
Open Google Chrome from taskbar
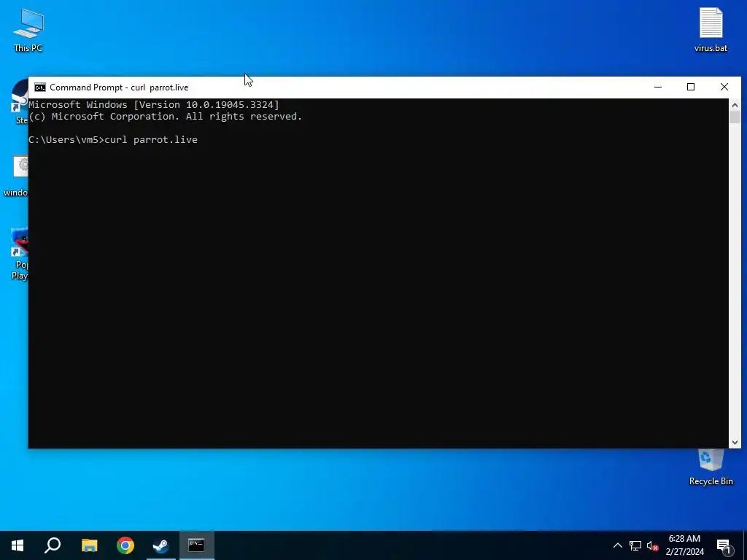(x=125, y=545)
